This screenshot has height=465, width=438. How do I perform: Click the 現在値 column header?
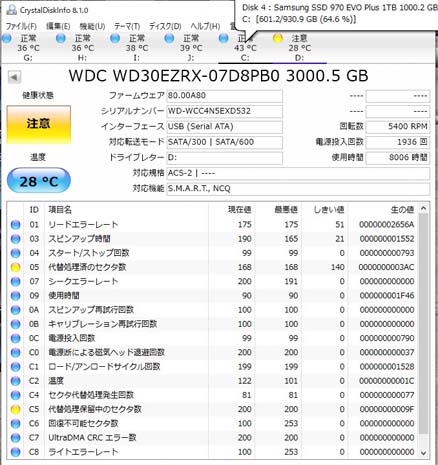click(239, 210)
